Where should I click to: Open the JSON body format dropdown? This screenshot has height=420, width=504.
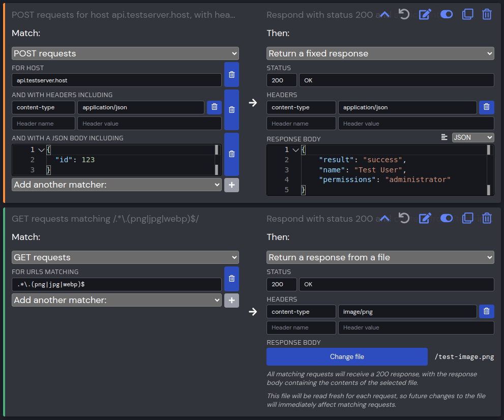[472, 137]
